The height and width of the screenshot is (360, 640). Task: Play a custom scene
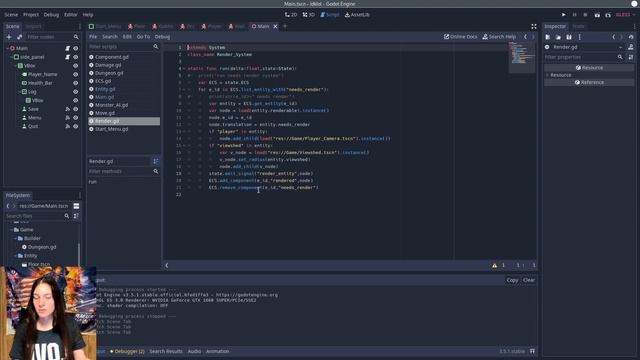(x=608, y=15)
